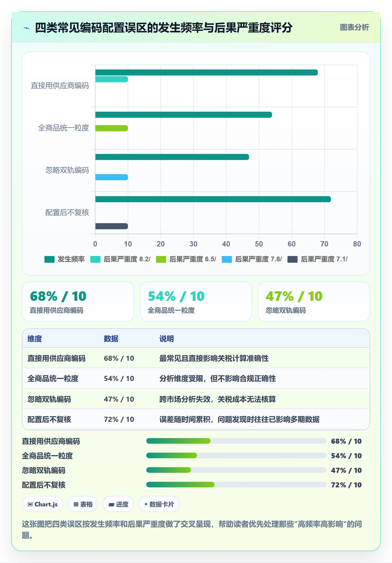The image size is (392, 563).
Task: Click the x-axis tick label 80
Action: [x=357, y=244]
